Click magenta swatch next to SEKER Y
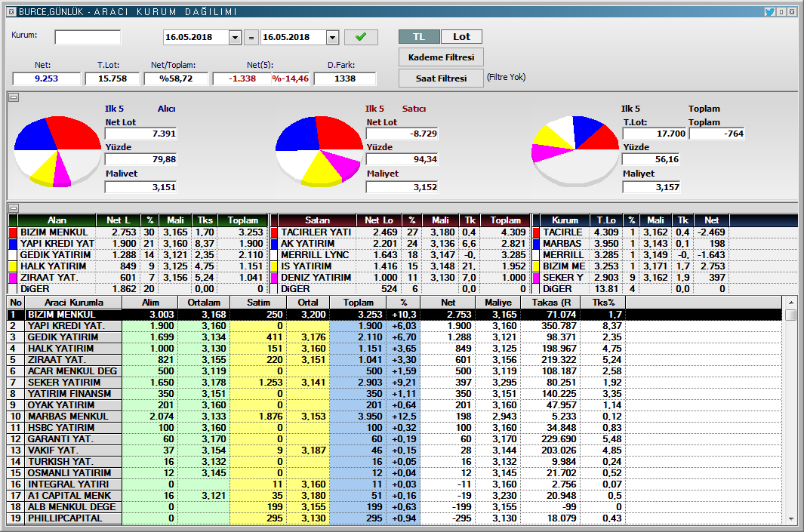 pyautogui.click(x=536, y=277)
